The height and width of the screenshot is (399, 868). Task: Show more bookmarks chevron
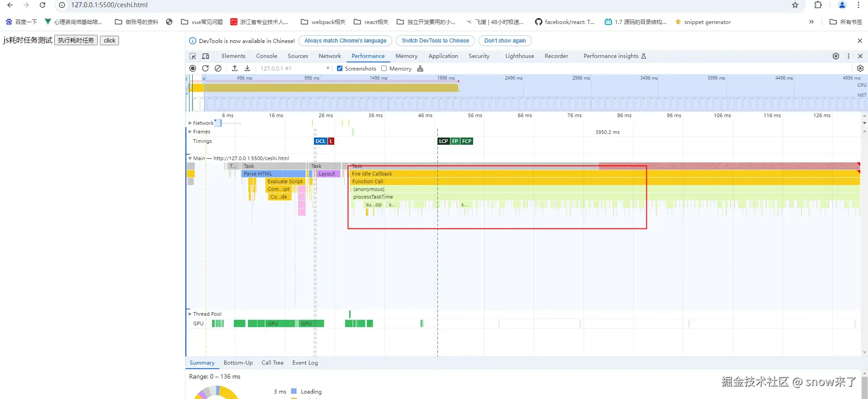coord(811,22)
